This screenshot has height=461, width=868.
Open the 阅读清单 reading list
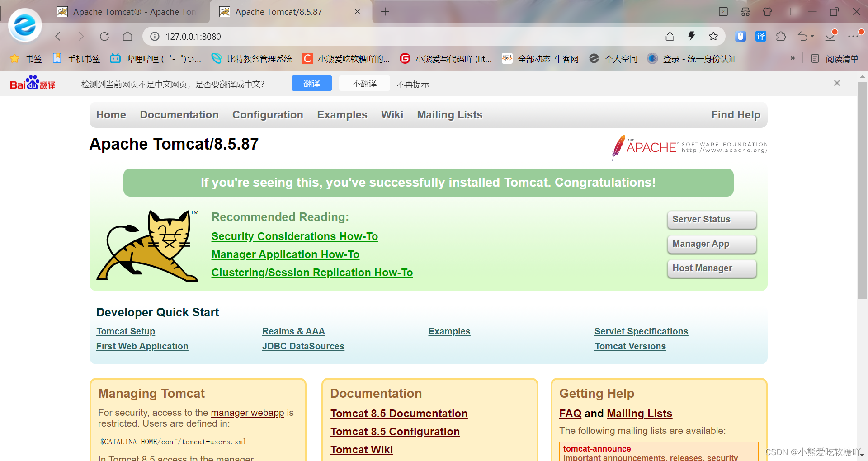point(835,59)
